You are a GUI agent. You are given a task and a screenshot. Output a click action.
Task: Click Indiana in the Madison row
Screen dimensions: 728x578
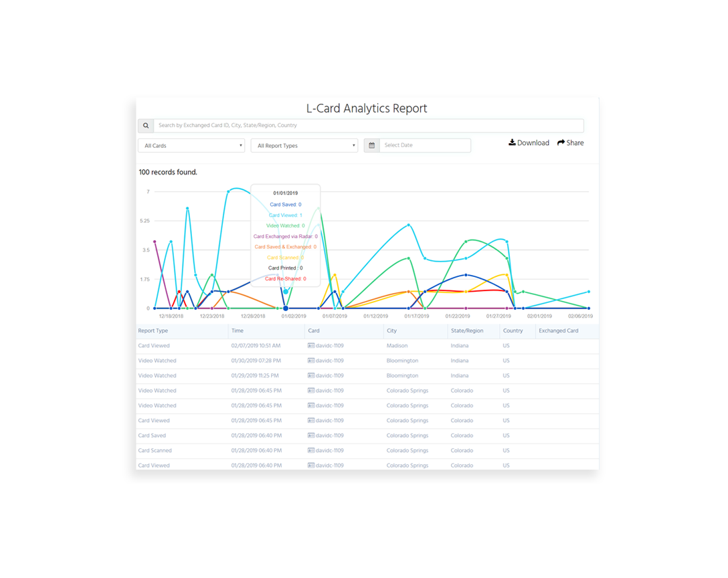(459, 346)
